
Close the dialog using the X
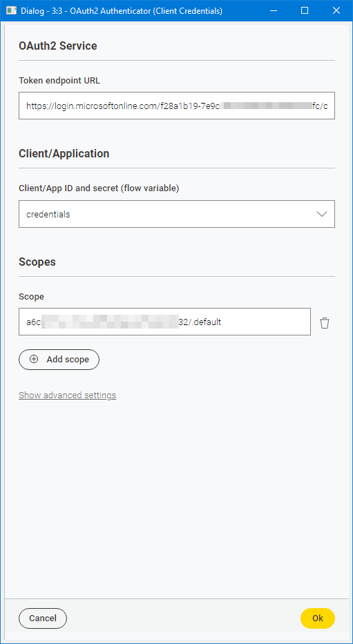(336, 10)
